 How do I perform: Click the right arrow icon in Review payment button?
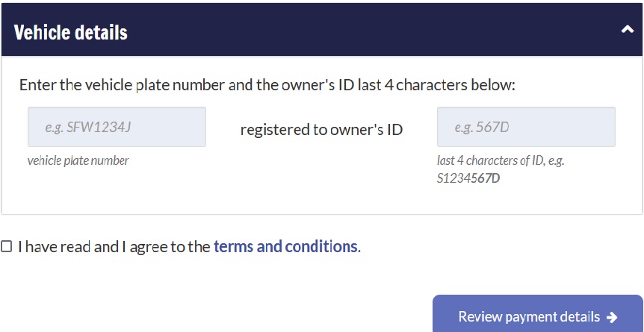[613, 317]
